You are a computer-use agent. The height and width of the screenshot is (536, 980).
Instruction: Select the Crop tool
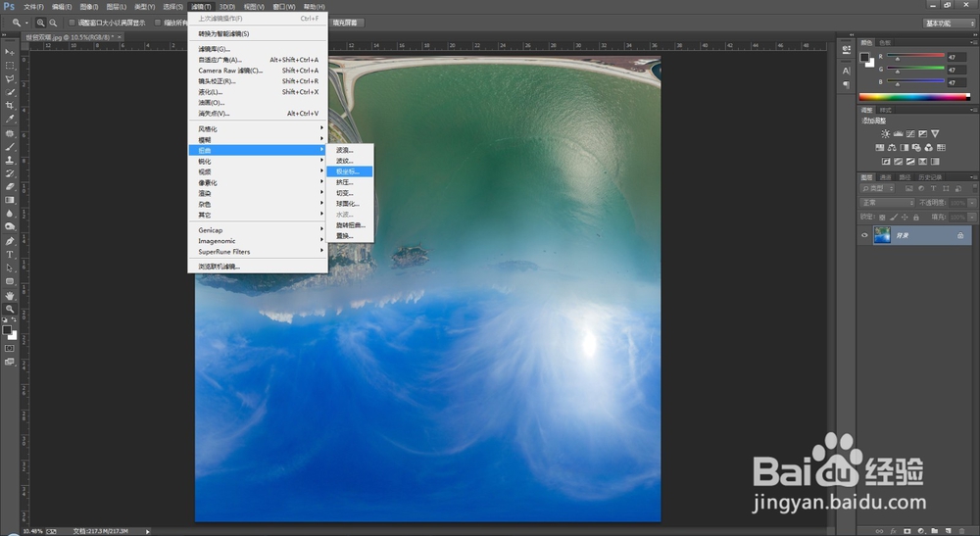click(10, 106)
